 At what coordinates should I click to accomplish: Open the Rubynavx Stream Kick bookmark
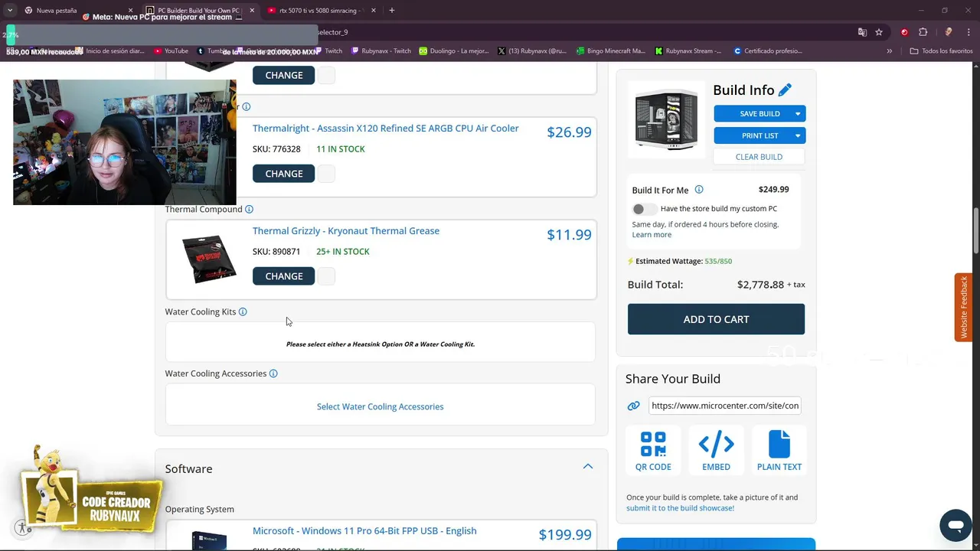pos(688,51)
